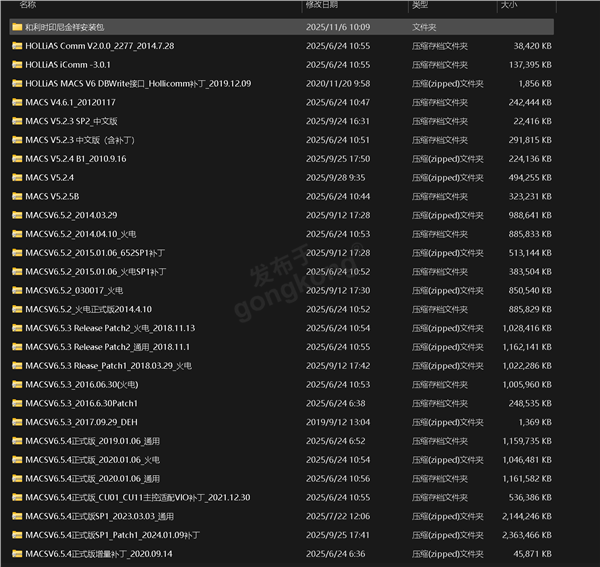
Task: Click the folder icon for 和利时印尼金祥安装包
Action: tap(17, 27)
